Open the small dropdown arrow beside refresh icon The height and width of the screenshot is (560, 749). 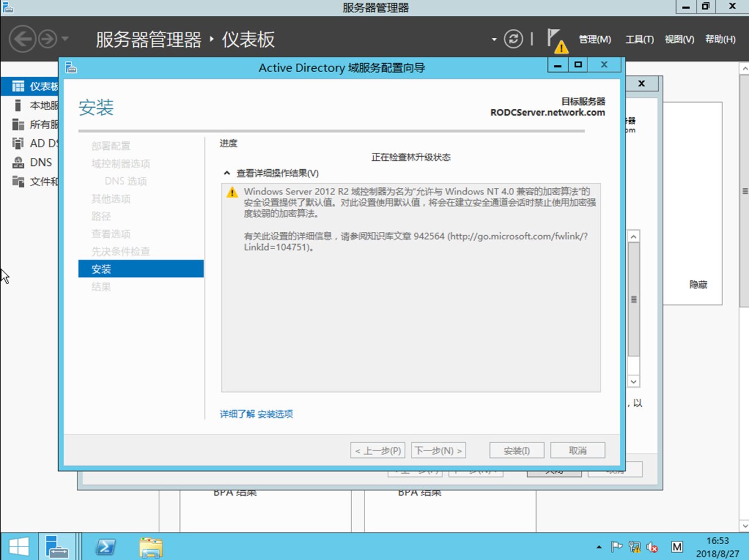pos(494,39)
